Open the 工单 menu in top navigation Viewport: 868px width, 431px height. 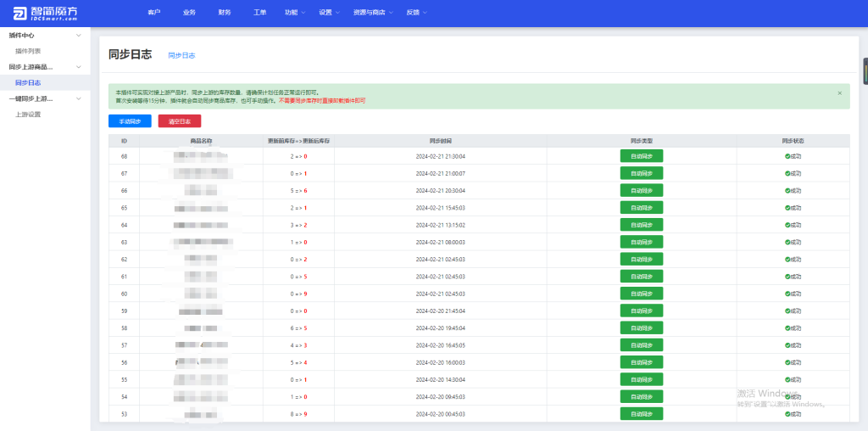pyautogui.click(x=259, y=13)
